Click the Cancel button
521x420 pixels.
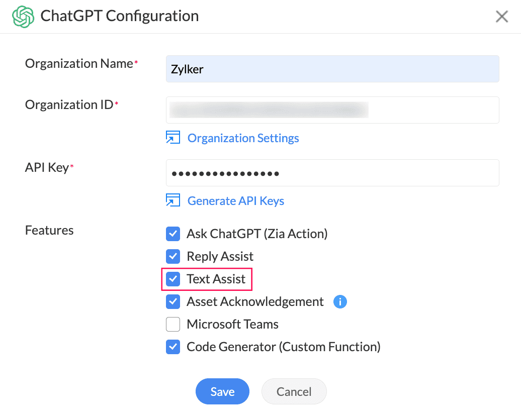pos(294,391)
